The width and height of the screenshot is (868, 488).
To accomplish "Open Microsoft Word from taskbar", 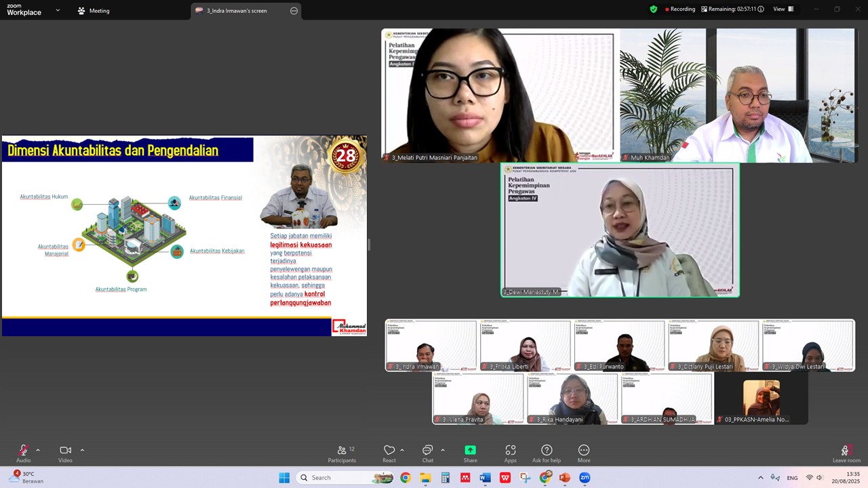I will (485, 478).
